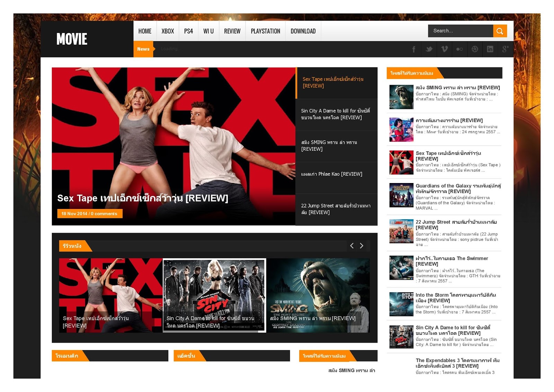Open sidebar title Sex Tape [REVIEW]

click(x=448, y=156)
